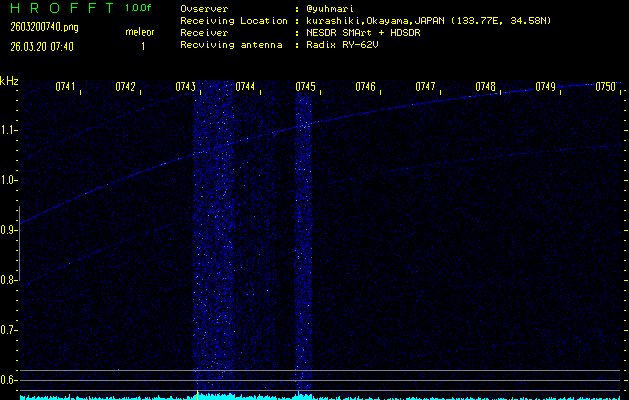Screen dimensions: 629x400
Task: Click the HROFFT title text
Action: click(x=60, y=8)
